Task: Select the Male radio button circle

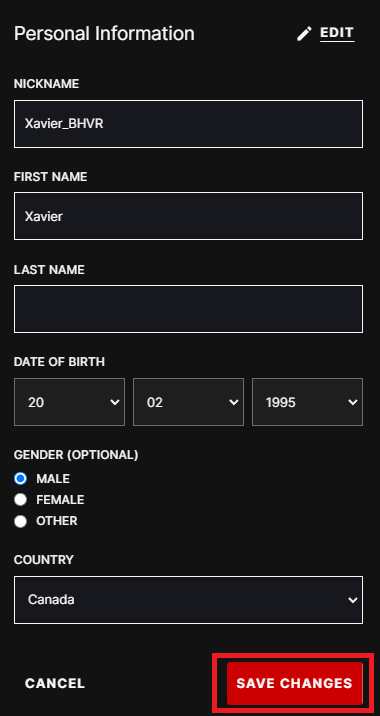Action: click(21, 479)
